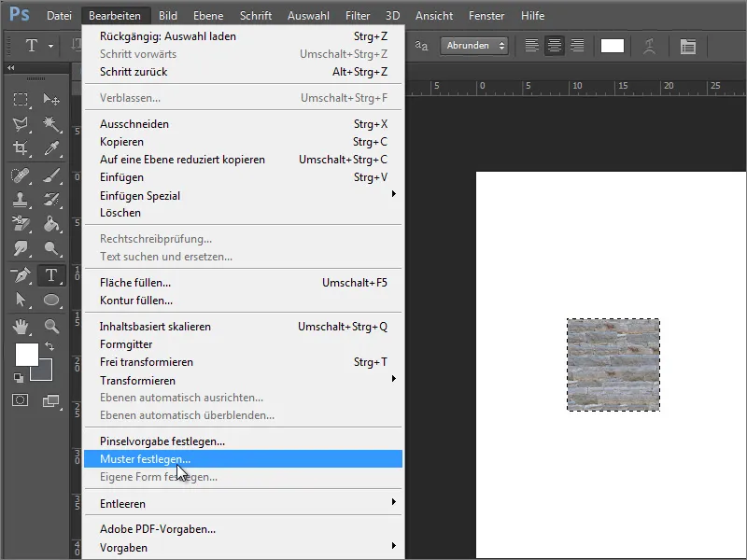Choose Pinselvorgabe festlegen...
Screen dimensions: 747x560
point(244,441)
